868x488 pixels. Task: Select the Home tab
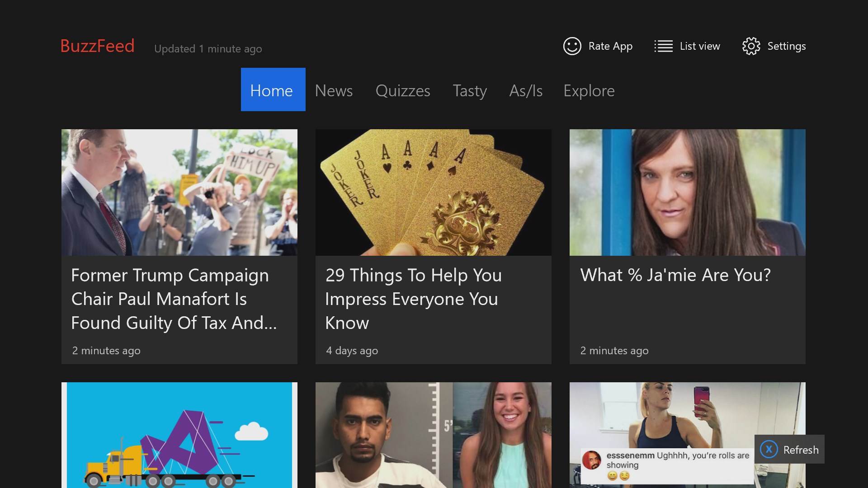pos(273,90)
